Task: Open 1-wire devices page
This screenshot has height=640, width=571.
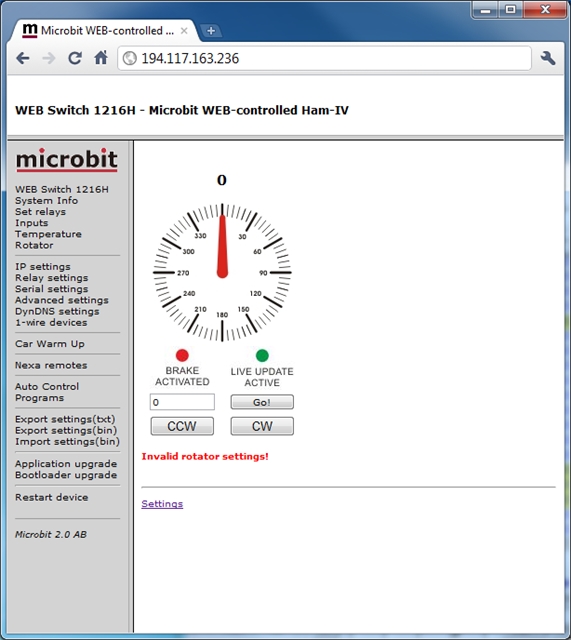Action: [51, 322]
